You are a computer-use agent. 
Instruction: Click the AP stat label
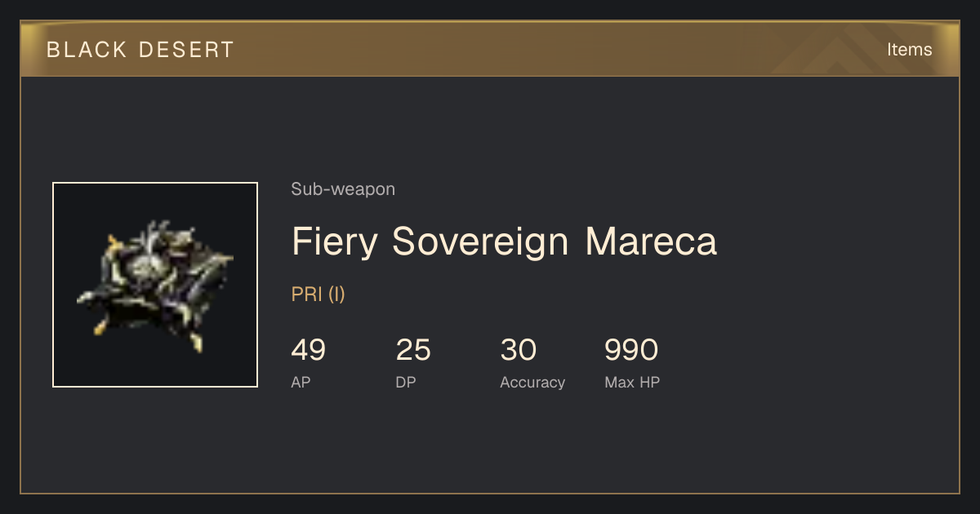(x=301, y=382)
